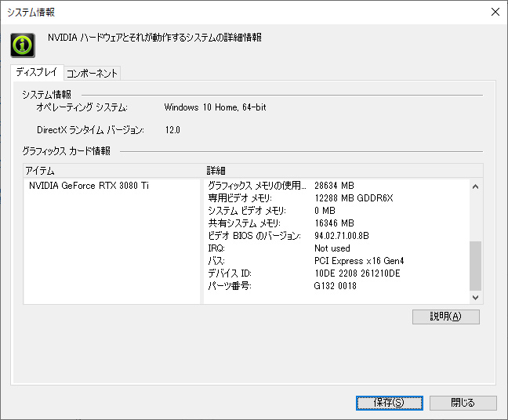Open the 説明(A) button
The height and width of the screenshot is (420, 508).
446,317
